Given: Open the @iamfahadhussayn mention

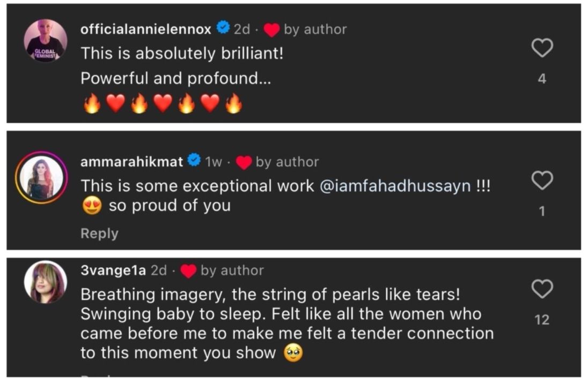Looking at the screenshot, I should [395, 186].
